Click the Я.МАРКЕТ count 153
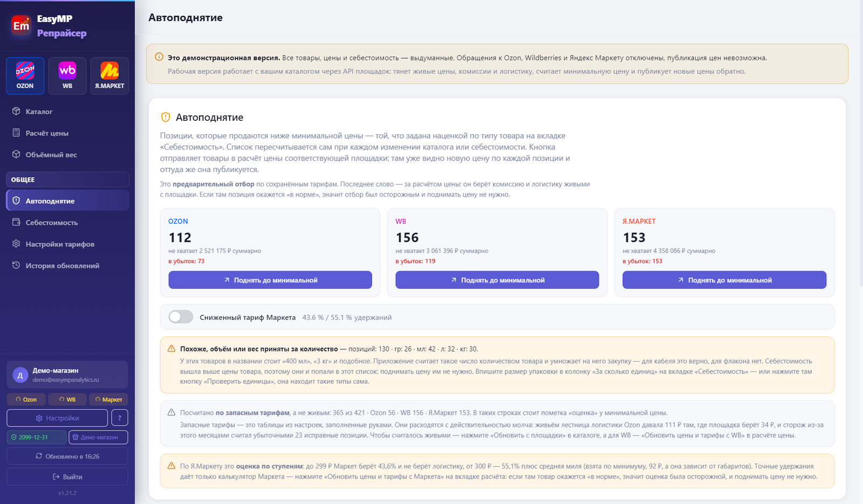 [x=634, y=237]
